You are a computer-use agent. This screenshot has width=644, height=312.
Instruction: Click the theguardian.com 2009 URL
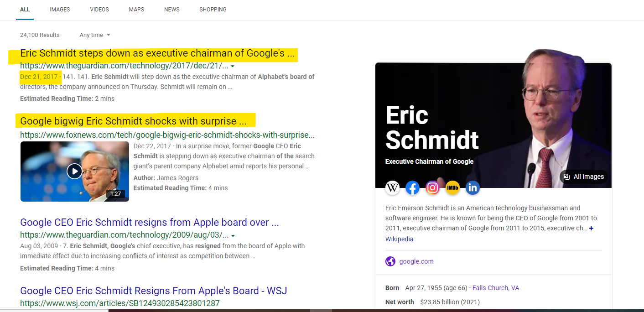125,235
